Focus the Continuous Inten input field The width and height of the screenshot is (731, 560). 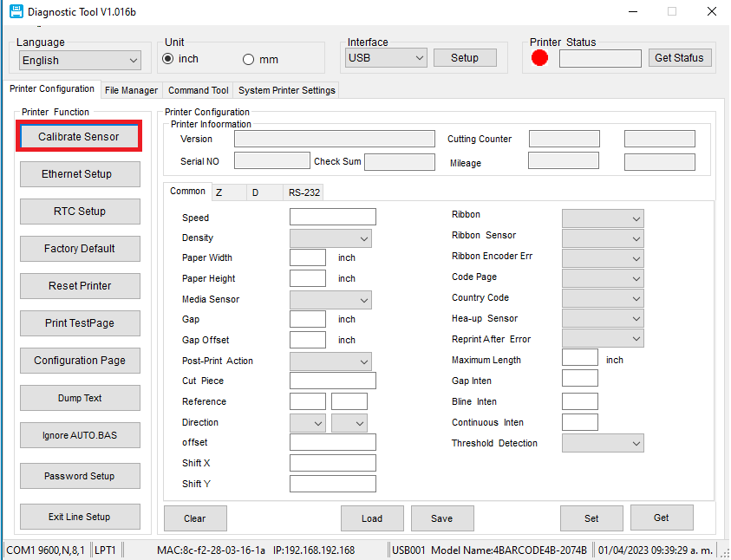580,422
